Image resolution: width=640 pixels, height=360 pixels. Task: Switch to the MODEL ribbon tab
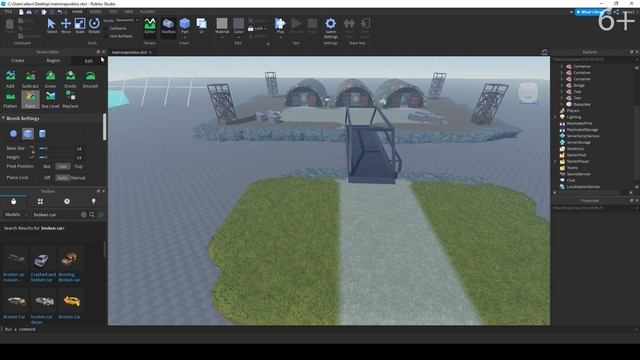click(95, 12)
